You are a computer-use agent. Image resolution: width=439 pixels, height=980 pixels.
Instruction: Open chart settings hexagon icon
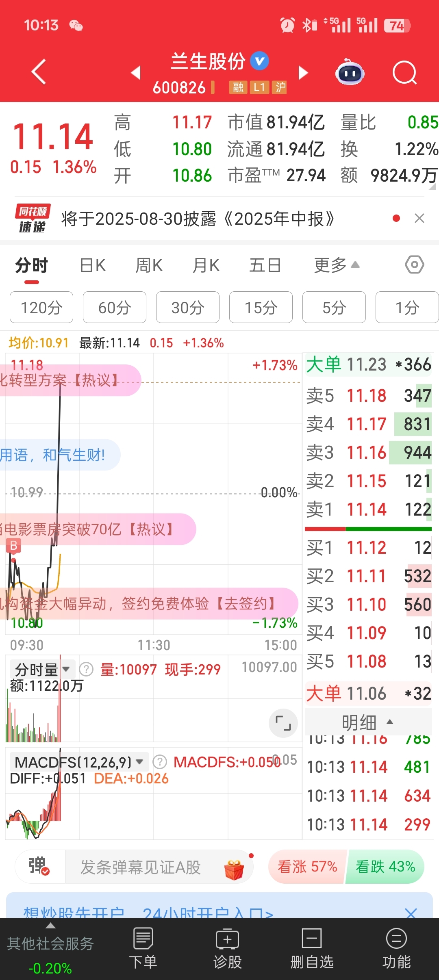(415, 265)
